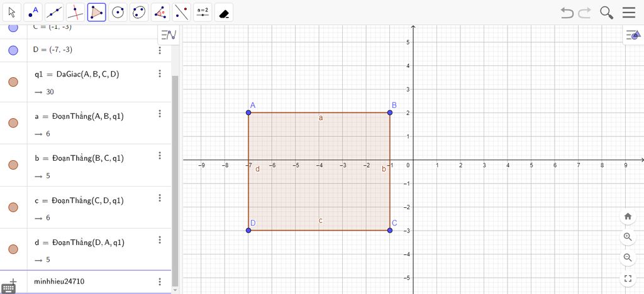Undo the last action

(x=567, y=13)
